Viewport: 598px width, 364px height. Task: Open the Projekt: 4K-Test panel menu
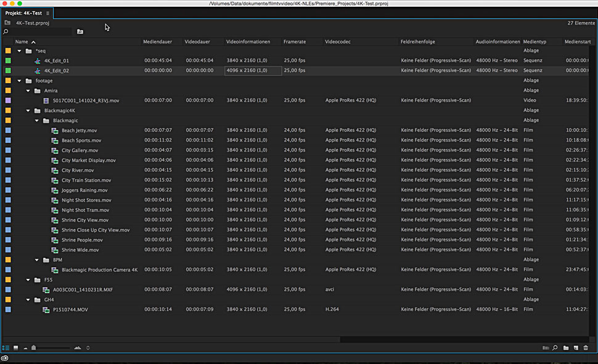pyautogui.click(x=47, y=13)
